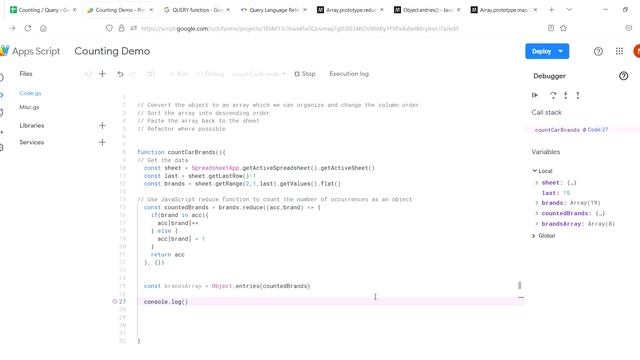Click the debugger Step in icon
The image size is (640, 360).
click(566, 95)
